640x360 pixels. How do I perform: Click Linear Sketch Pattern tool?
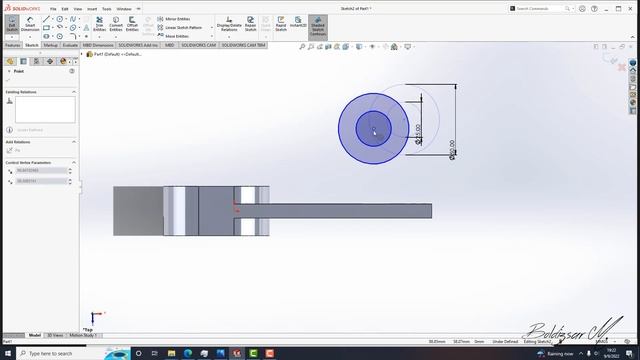click(x=180, y=27)
